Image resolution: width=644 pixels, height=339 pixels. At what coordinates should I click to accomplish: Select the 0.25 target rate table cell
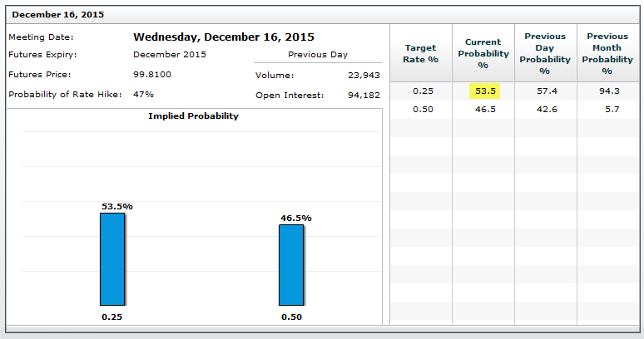(x=423, y=91)
